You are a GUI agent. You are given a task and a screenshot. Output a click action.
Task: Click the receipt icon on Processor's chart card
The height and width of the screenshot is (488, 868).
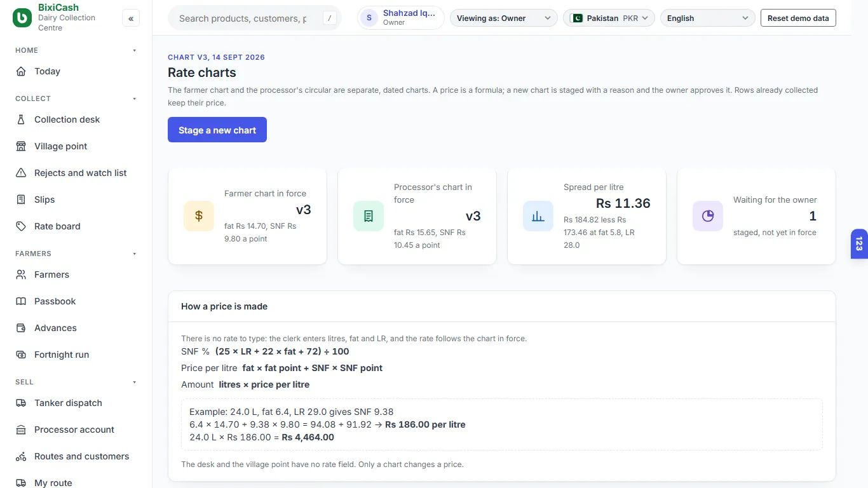pyautogui.click(x=369, y=216)
